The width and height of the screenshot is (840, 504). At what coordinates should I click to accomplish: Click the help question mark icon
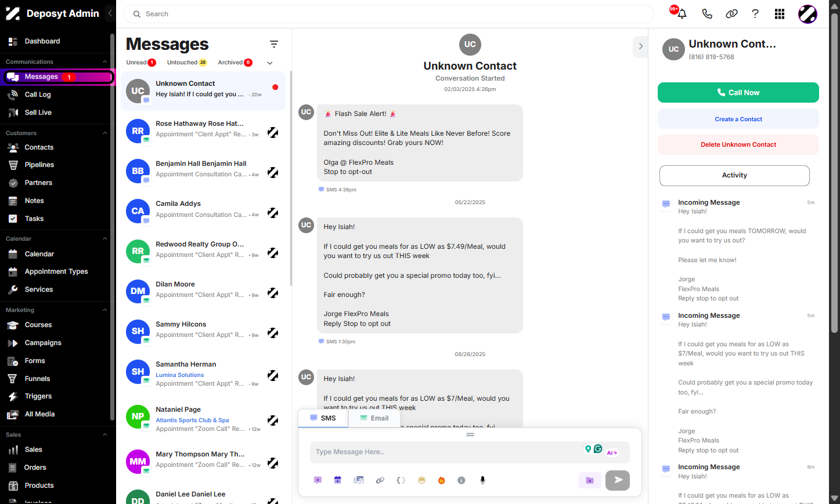tap(755, 14)
